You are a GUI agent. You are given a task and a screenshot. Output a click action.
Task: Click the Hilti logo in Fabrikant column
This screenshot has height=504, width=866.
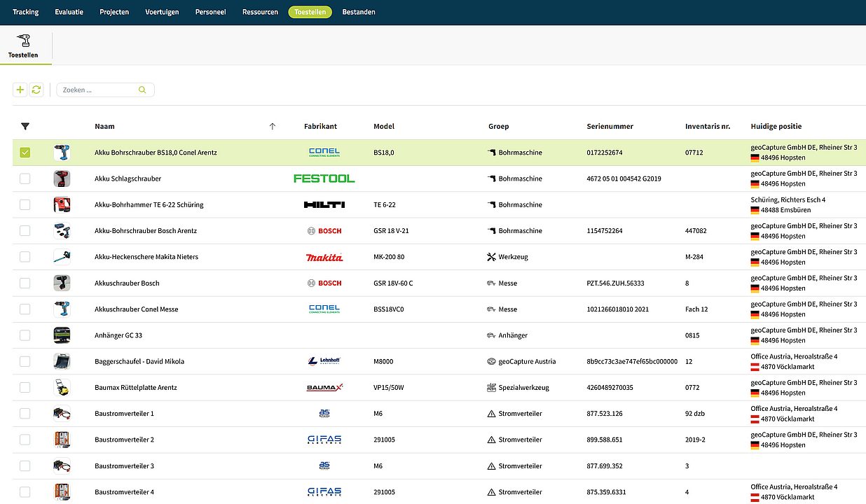pos(324,205)
